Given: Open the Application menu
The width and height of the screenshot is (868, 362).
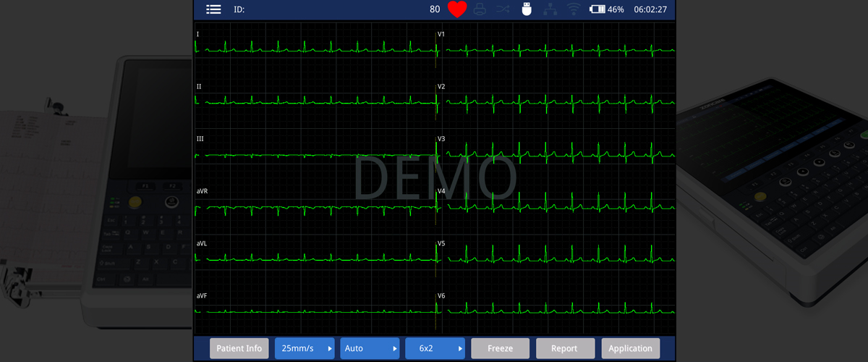Looking at the screenshot, I should click(630, 348).
